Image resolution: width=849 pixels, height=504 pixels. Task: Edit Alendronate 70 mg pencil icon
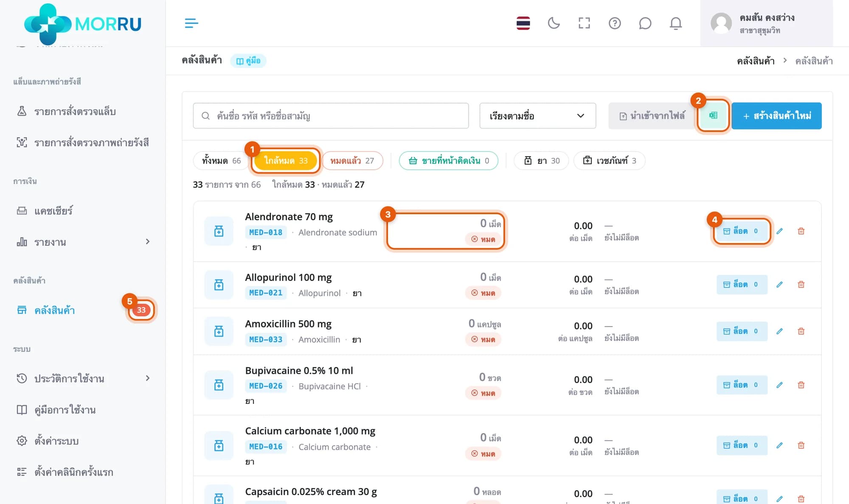[x=779, y=231]
